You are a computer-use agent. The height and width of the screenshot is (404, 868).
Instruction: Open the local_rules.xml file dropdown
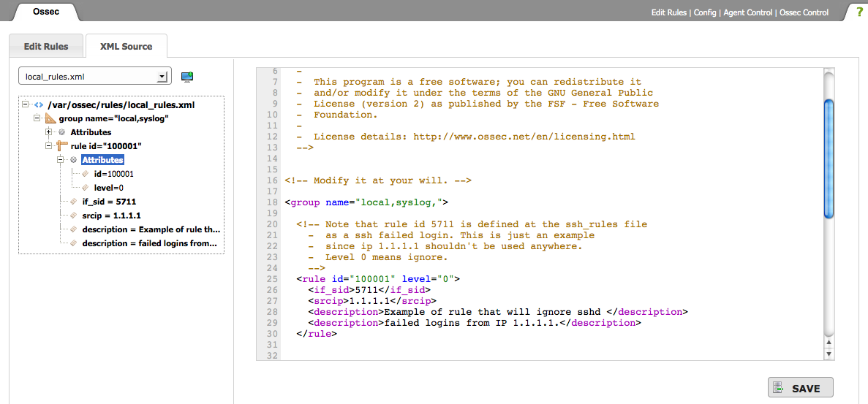click(x=95, y=76)
